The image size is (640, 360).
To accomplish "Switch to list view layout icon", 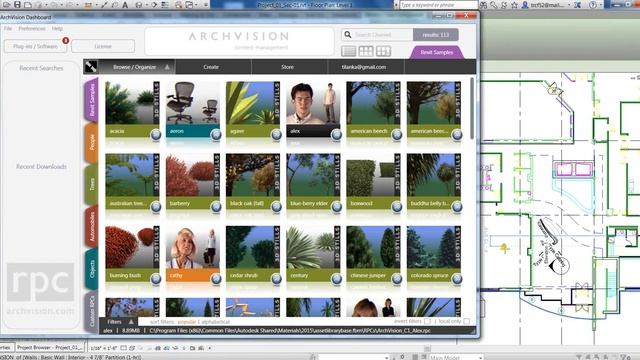I will [349, 51].
